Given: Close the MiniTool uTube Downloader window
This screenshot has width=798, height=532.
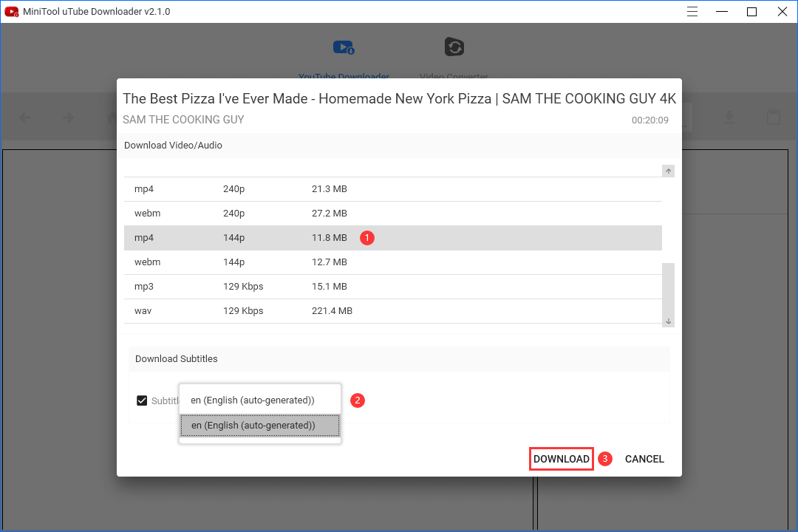Looking at the screenshot, I should [782, 11].
